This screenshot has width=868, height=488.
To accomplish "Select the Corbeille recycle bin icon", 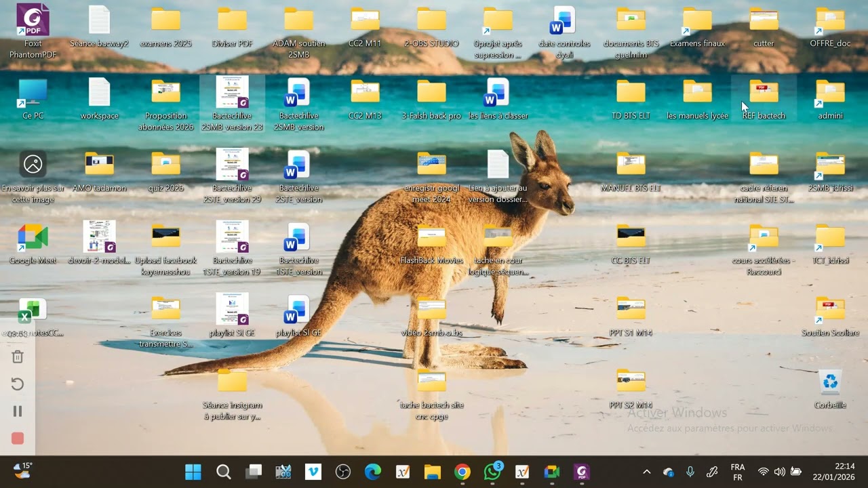I will [x=830, y=388].
